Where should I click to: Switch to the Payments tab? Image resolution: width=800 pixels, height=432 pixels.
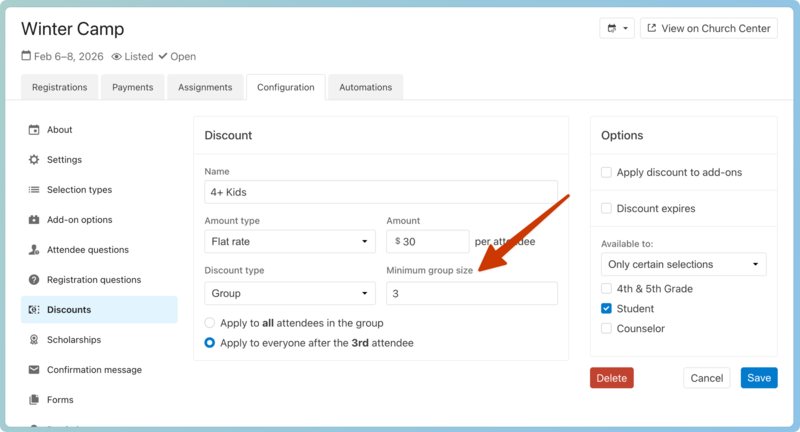pos(132,87)
